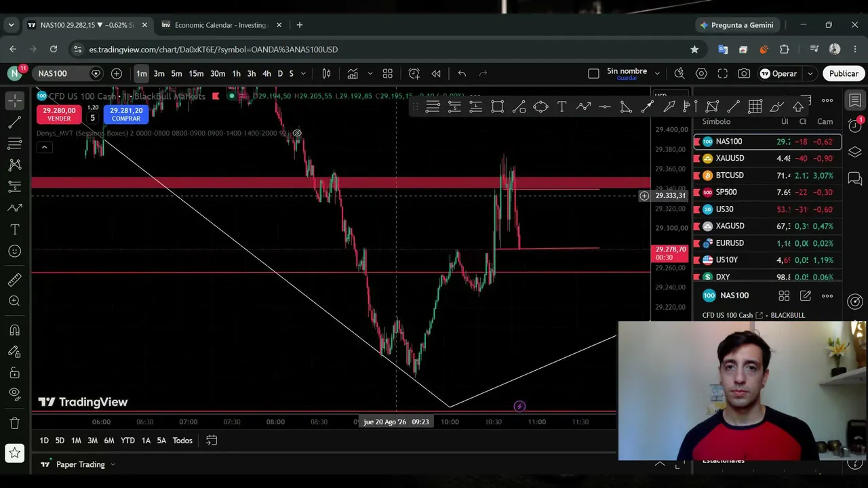Select the trend line drawing tool
Viewport: 868px width, 488px height.
tap(14, 122)
